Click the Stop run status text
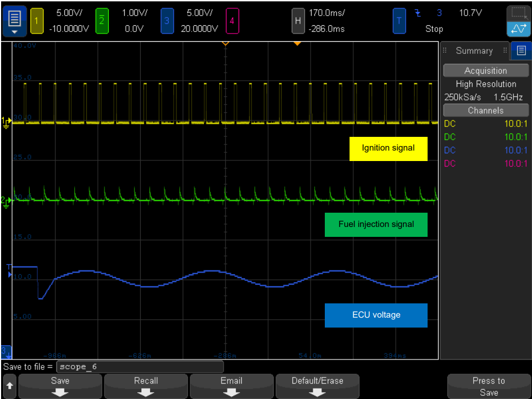Screen dimensions: 532x399 click(x=434, y=29)
